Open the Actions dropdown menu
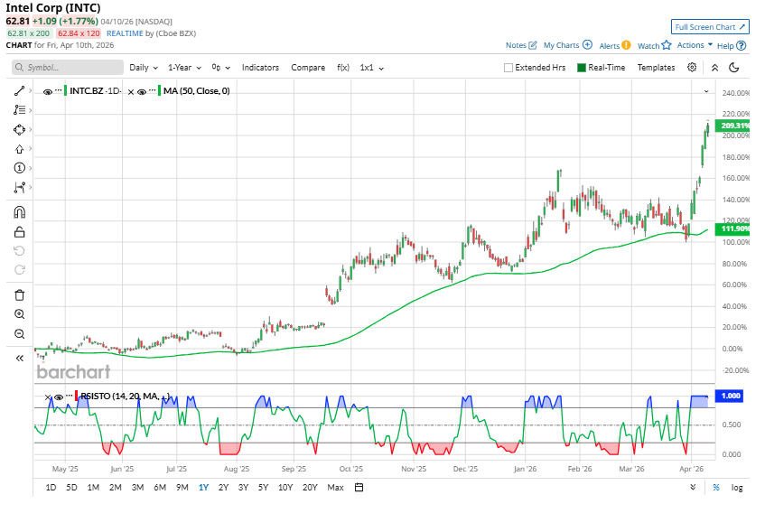765x532 pixels. [695, 44]
